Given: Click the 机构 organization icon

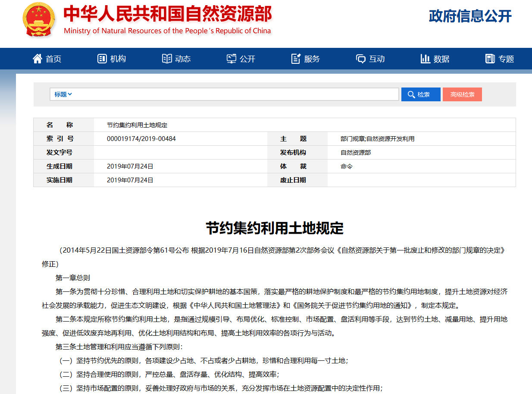Looking at the screenshot, I should (x=102, y=59).
